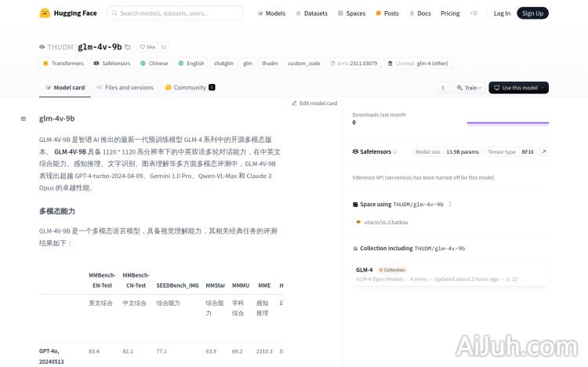Open the navbar extra menu icon
The image size is (588, 367).
click(x=473, y=13)
